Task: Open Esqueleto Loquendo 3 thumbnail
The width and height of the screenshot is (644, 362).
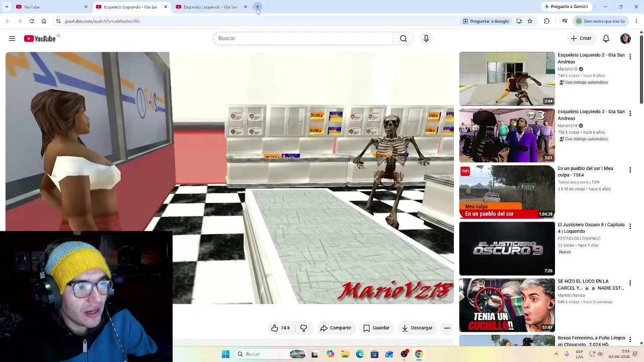Action: point(507,135)
